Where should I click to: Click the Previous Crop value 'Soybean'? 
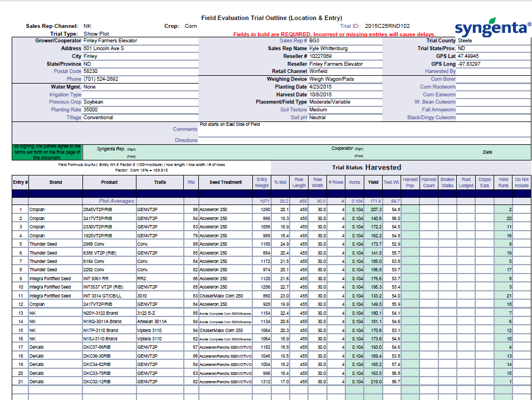(x=93, y=102)
